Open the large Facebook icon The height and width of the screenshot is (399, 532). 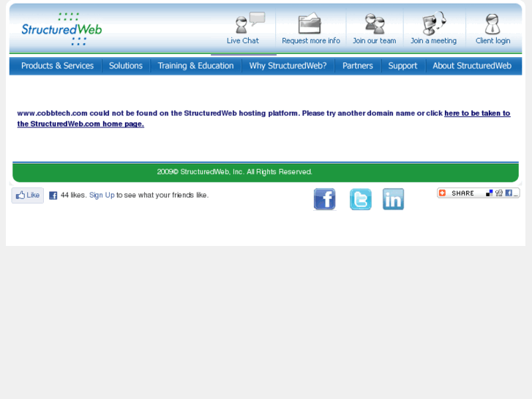pos(325,199)
